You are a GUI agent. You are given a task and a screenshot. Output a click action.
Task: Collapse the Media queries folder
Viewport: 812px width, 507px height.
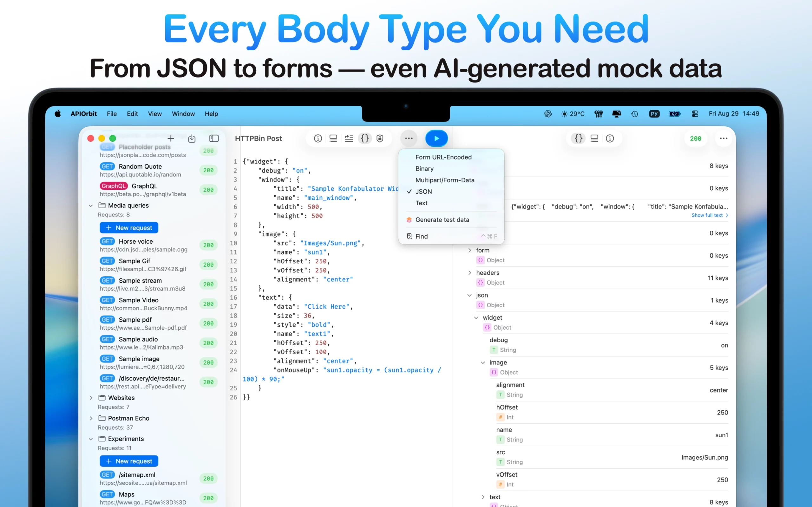(x=91, y=206)
